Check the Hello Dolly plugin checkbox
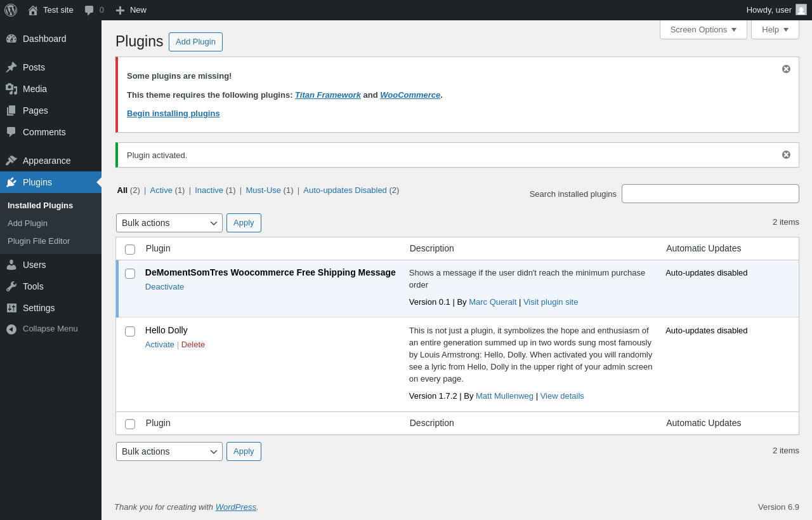The height and width of the screenshot is (520, 812). pos(130,331)
